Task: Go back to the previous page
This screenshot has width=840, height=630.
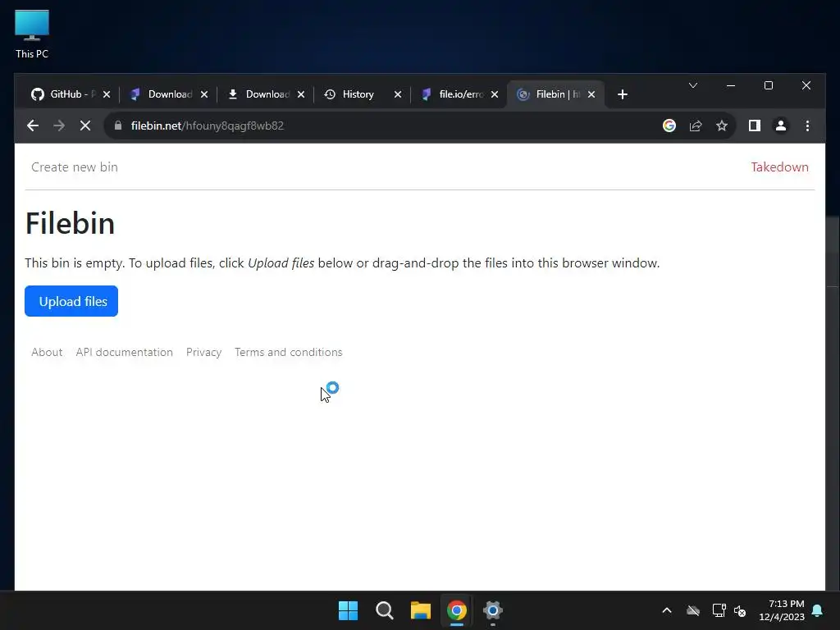Action: pyautogui.click(x=33, y=126)
